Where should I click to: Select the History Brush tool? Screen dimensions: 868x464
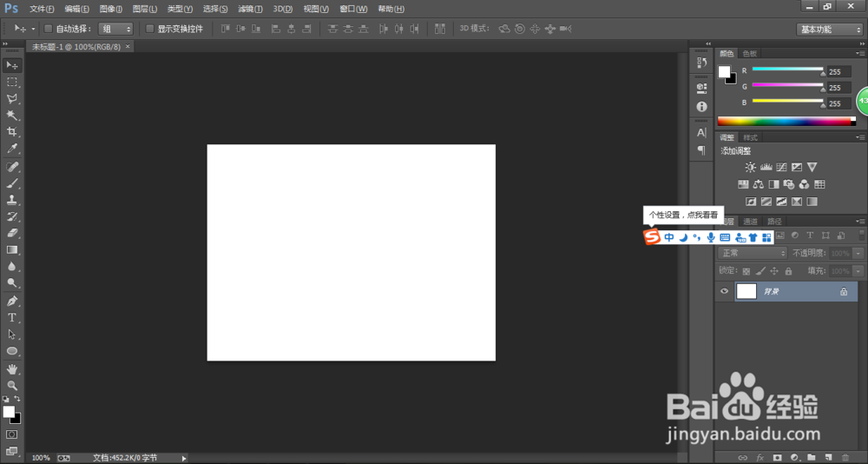click(11, 216)
